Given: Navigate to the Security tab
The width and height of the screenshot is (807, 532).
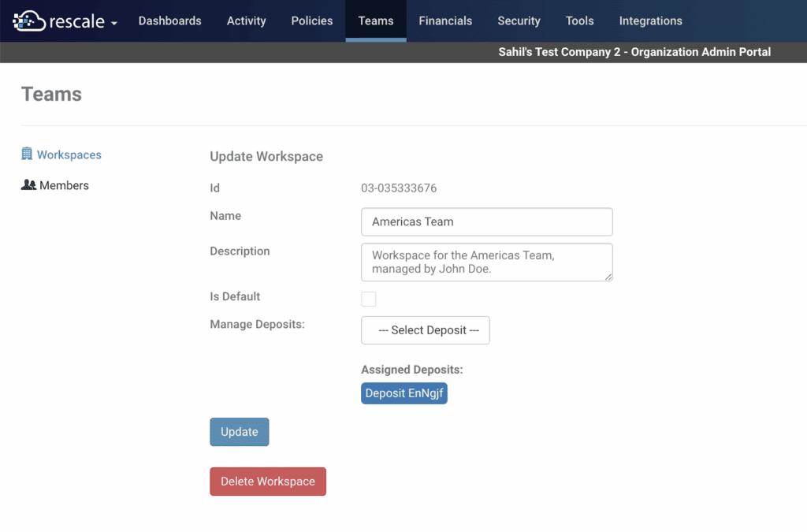Looking at the screenshot, I should click(x=519, y=21).
